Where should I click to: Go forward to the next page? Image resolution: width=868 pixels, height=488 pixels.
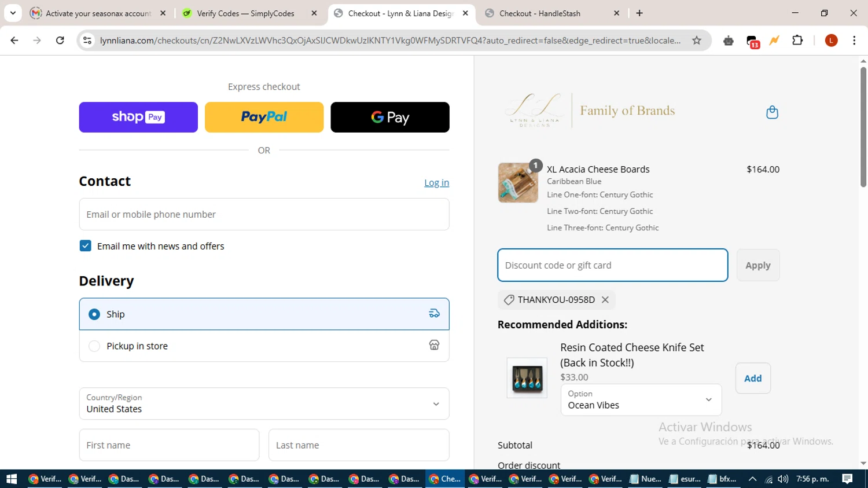(x=37, y=41)
